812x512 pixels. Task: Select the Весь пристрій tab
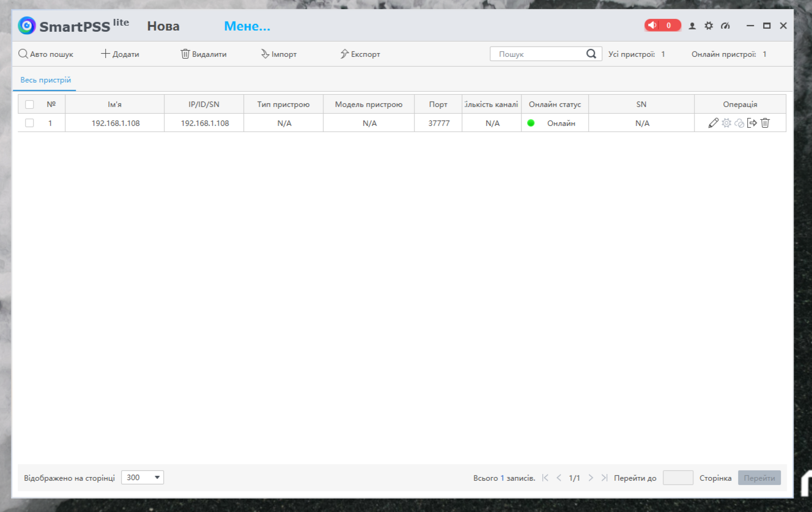[46, 80]
